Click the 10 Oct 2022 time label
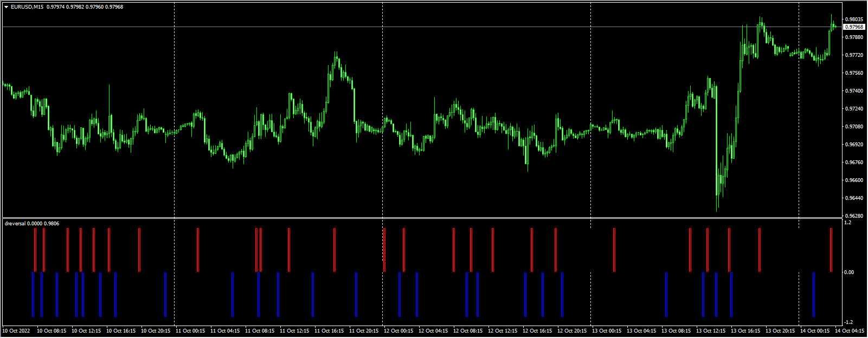Viewport: 868px width, 338px height. click(16, 330)
